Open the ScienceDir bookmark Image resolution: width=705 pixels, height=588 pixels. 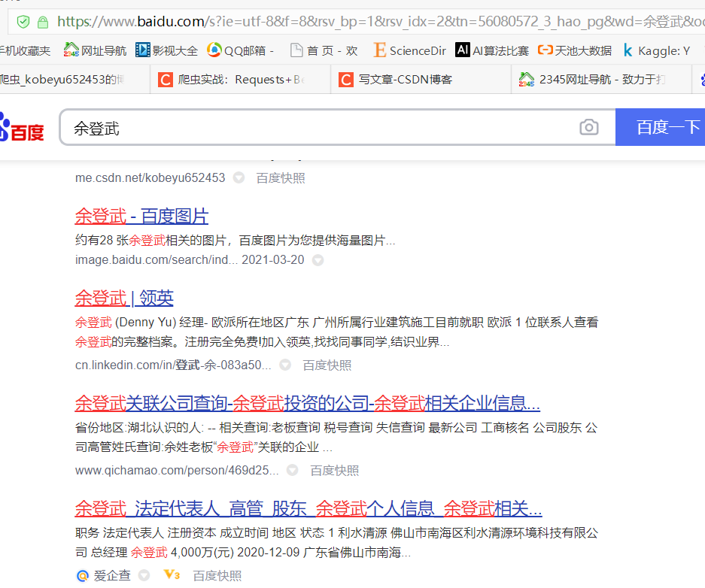tap(409, 50)
